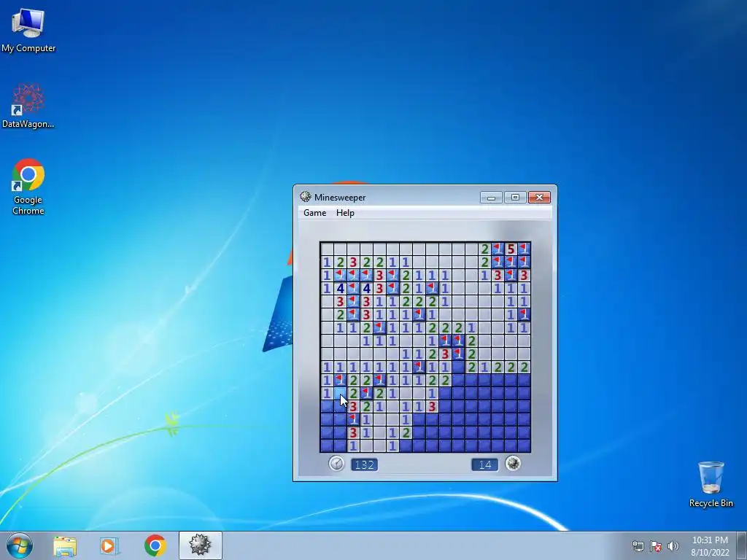Click the red 5 cell
Image resolution: width=747 pixels, height=560 pixels.
(511, 249)
